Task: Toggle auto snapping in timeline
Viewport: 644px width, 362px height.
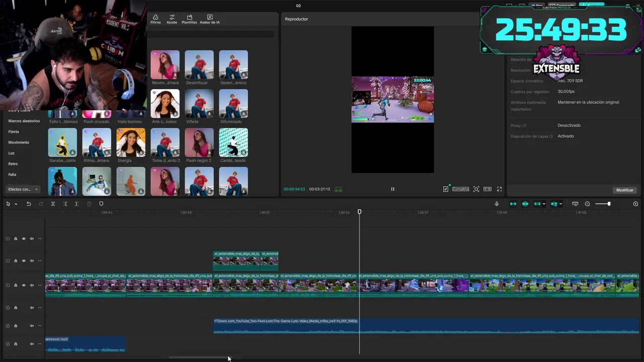Action: tap(525, 204)
